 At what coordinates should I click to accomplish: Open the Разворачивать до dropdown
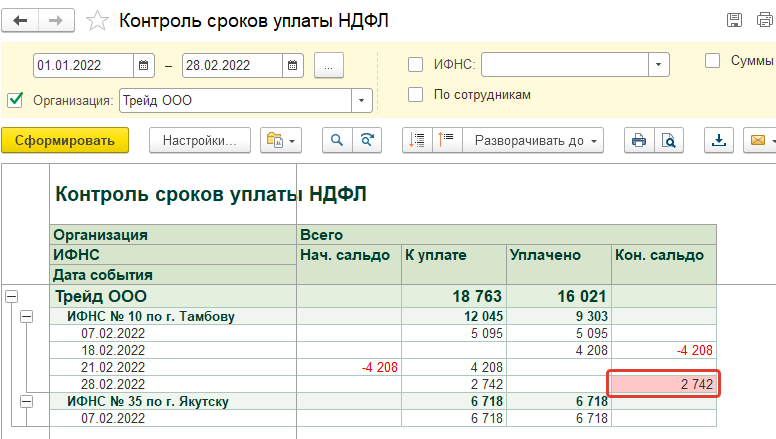tap(533, 141)
